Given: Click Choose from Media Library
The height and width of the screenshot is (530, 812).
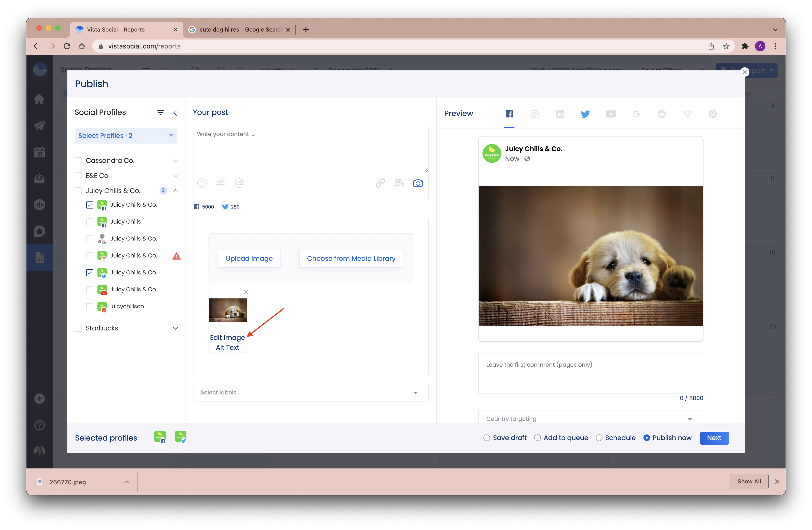Looking at the screenshot, I should [351, 258].
